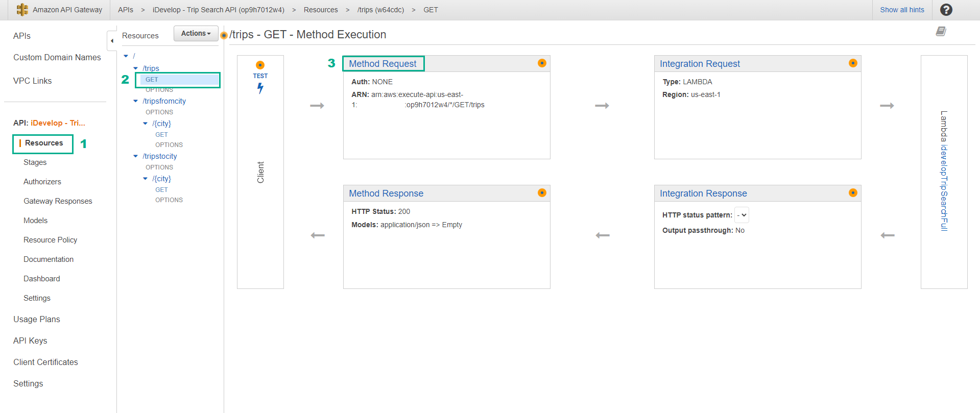This screenshot has width=980, height=413.
Task: Collapse the /trips resource node
Action: pos(135,68)
